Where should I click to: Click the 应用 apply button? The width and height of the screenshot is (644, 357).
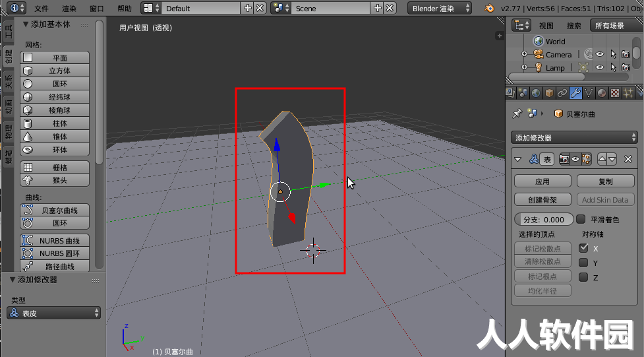point(542,181)
